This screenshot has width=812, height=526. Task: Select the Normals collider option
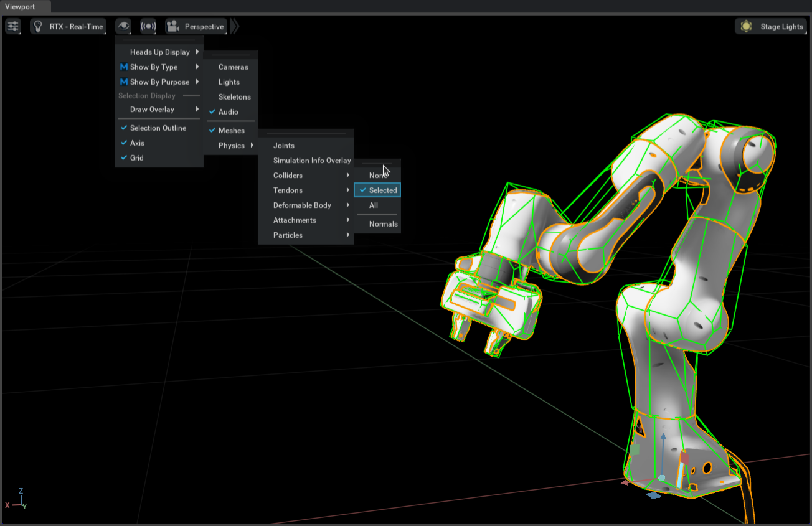(x=383, y=224)
